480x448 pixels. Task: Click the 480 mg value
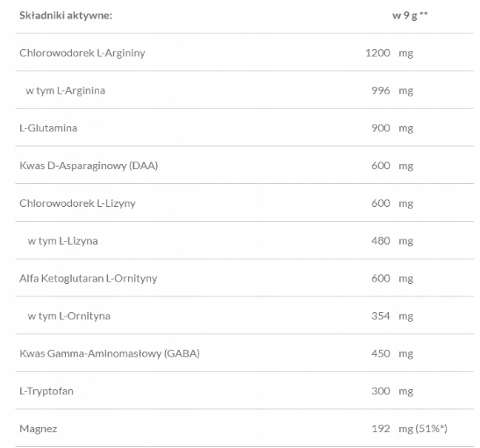[x=392, y=241]
